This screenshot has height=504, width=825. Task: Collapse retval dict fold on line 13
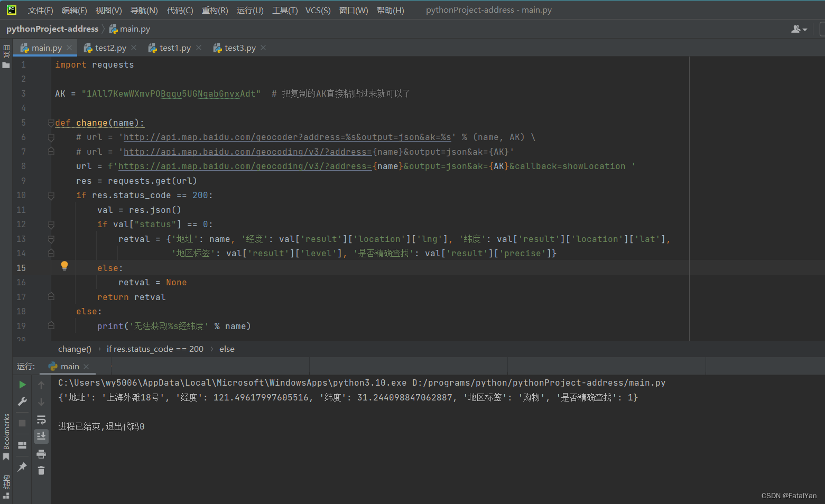[51, 239]
